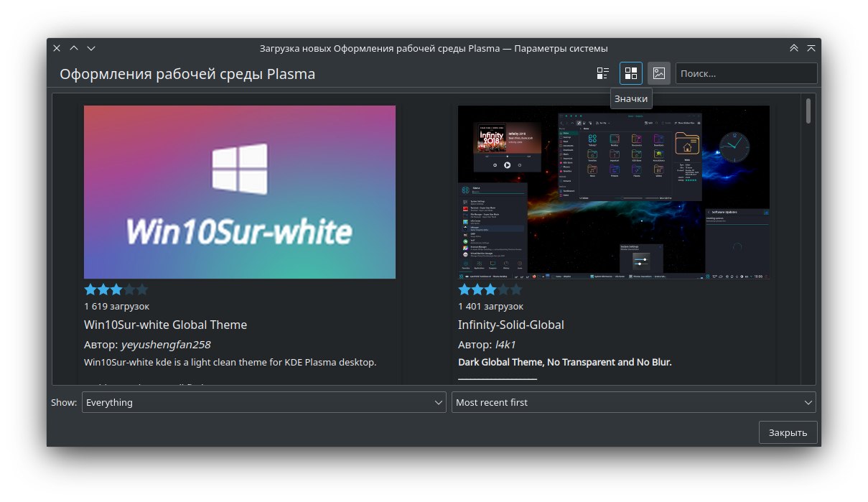Click the Закрыть button

pyautogui.click(x=788, y=432)
